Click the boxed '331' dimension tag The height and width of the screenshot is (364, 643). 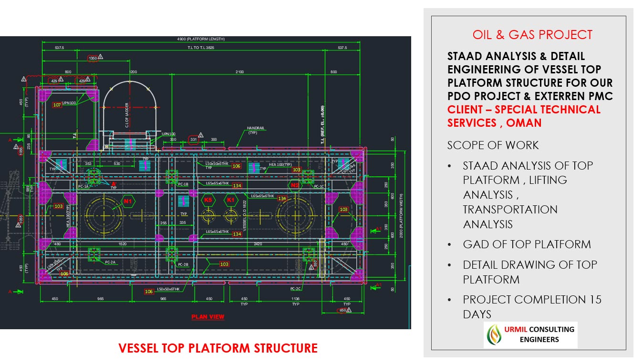pyautogui.click(x=193, y=140)
